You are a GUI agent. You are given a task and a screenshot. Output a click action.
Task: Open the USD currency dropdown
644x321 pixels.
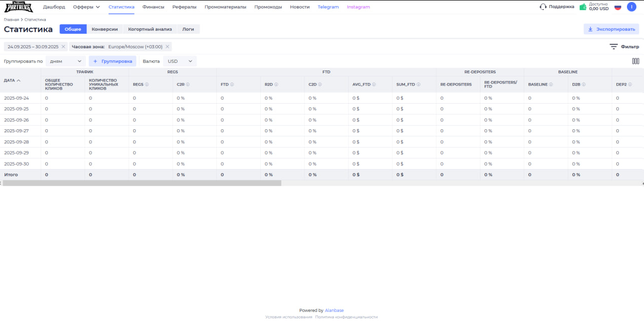click(180, 61)
